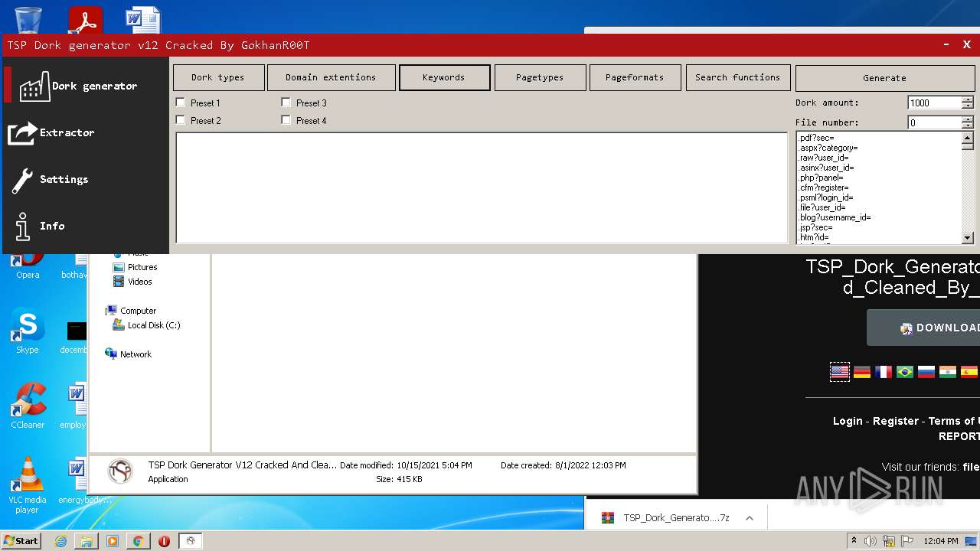Click the dork list scrollbar down arrow
The image size is (980, 551).
(x=968, y=238)
